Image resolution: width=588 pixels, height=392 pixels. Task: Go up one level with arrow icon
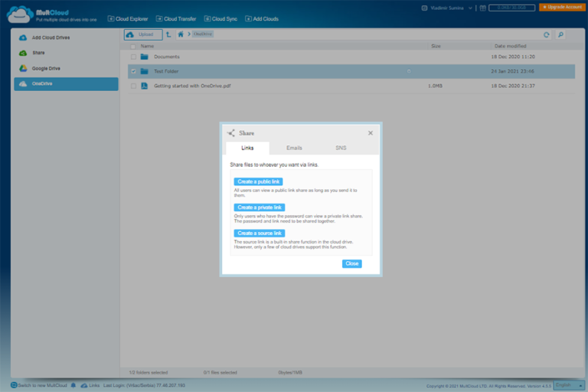point(168,34)
